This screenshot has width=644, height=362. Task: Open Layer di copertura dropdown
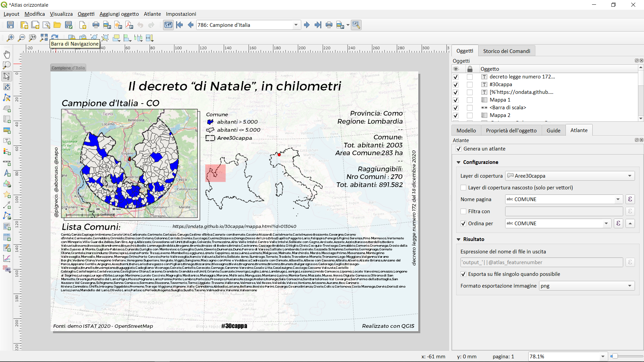570,176
